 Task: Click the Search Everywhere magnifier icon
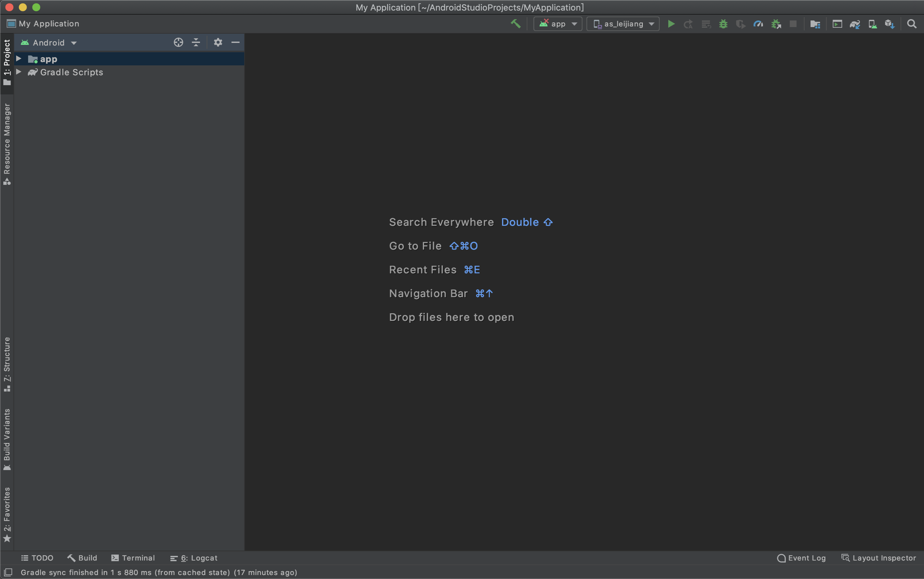(x=912, y=24)
